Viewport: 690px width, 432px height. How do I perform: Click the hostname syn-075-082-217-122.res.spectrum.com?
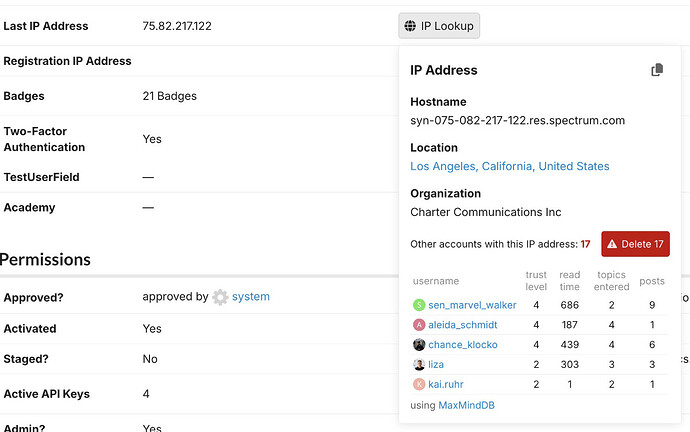tap(518, 121)
